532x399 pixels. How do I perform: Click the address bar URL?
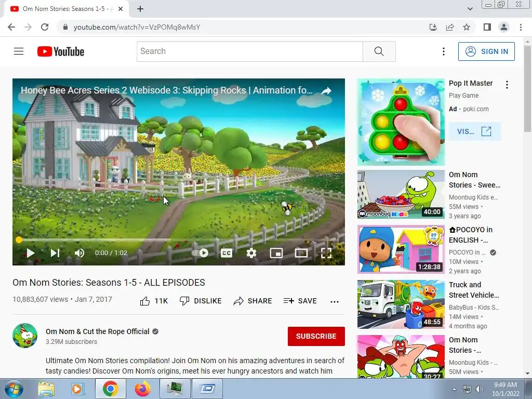[x=137, y=27]
